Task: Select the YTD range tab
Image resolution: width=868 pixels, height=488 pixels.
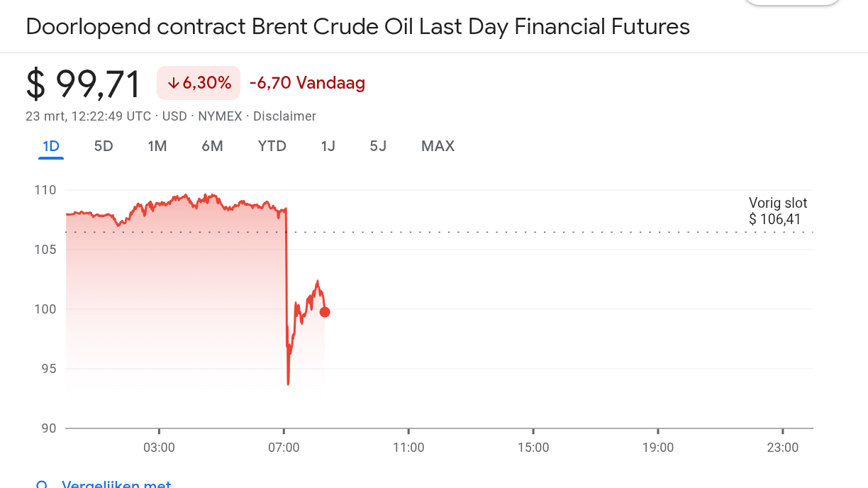Action: pyautogui.click(x=272, y=146)
